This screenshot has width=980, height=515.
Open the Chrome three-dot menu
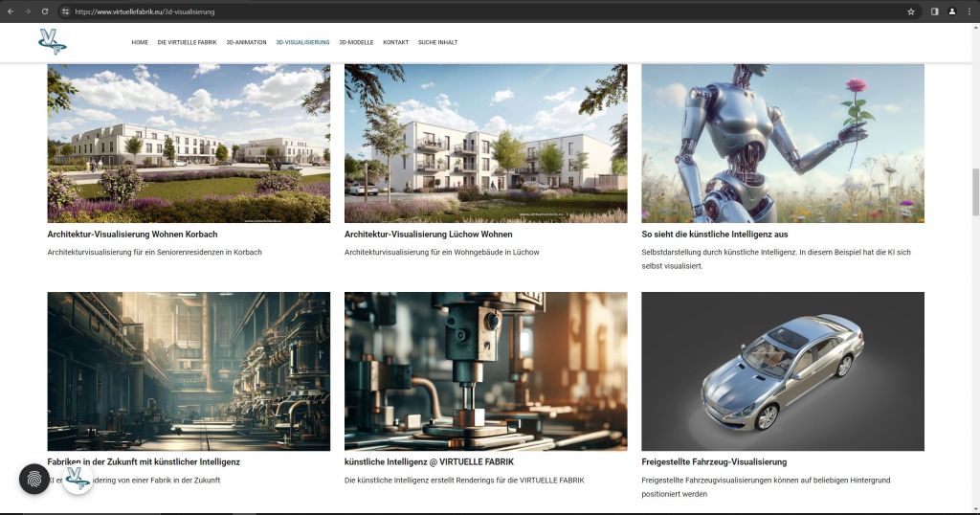point(969,11)
